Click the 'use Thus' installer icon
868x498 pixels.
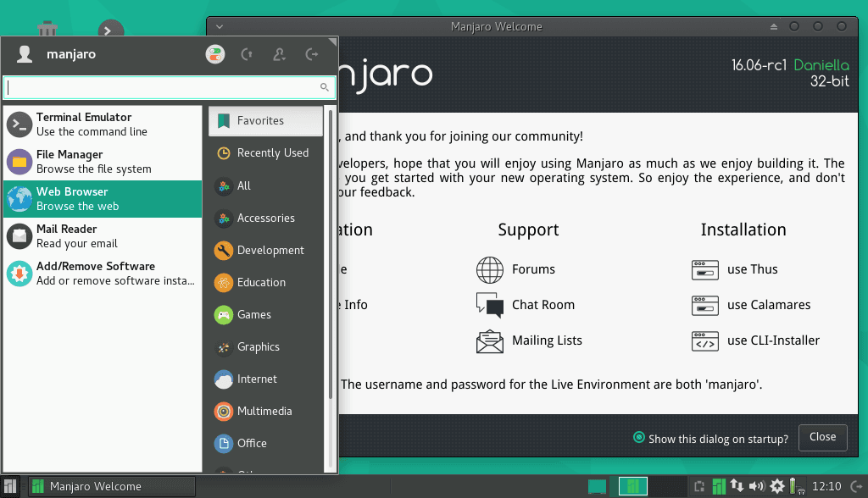704,269
